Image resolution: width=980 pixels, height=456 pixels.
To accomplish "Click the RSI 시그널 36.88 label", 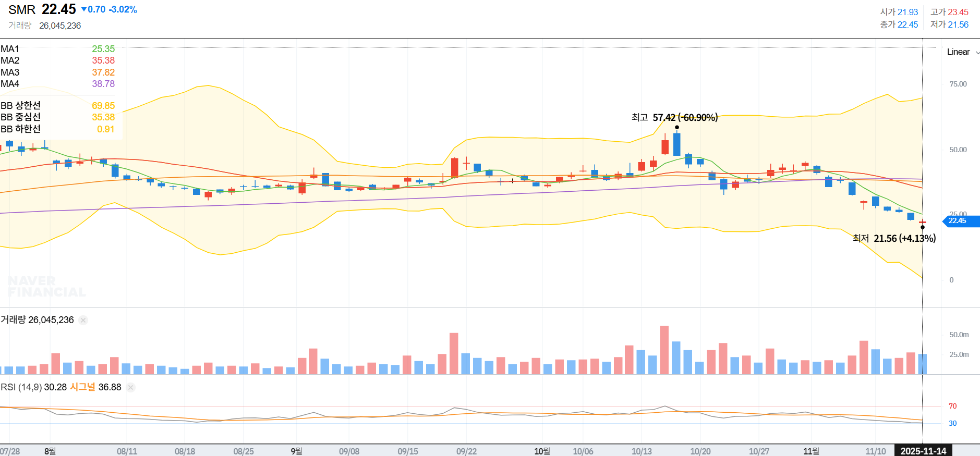I will point(95,387).
